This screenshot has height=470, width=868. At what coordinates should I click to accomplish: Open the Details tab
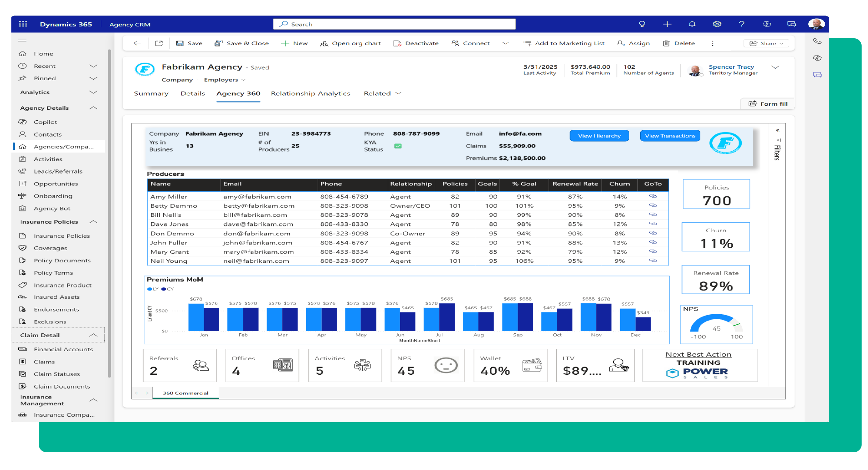192,93
